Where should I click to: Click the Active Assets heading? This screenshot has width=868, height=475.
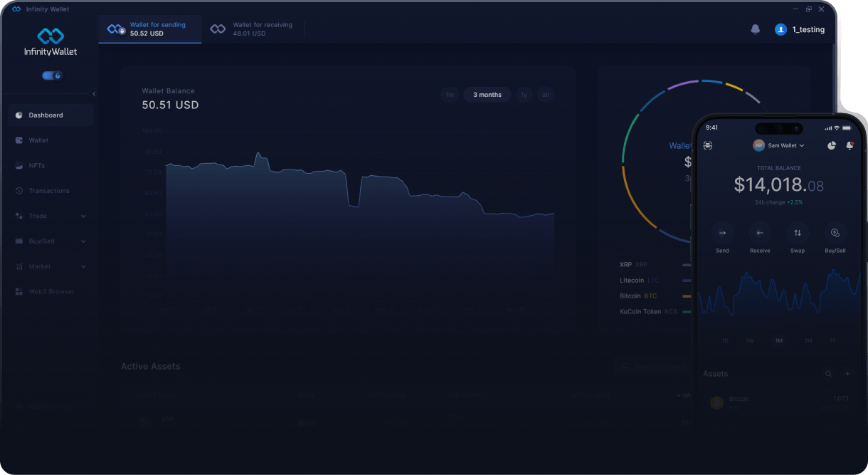click(x=151, y=367)
